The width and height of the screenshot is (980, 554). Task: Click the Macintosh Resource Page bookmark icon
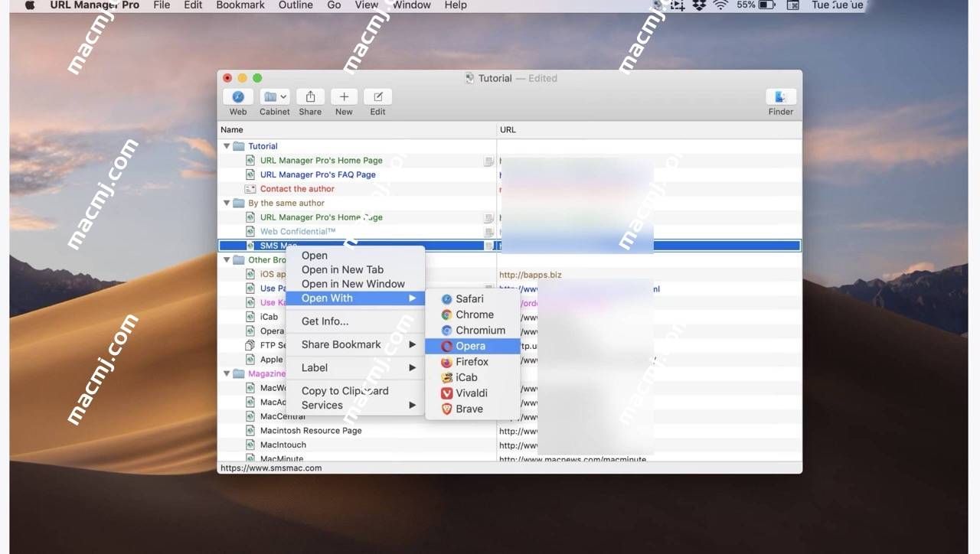pyautogui.click(x=250, y=431)
